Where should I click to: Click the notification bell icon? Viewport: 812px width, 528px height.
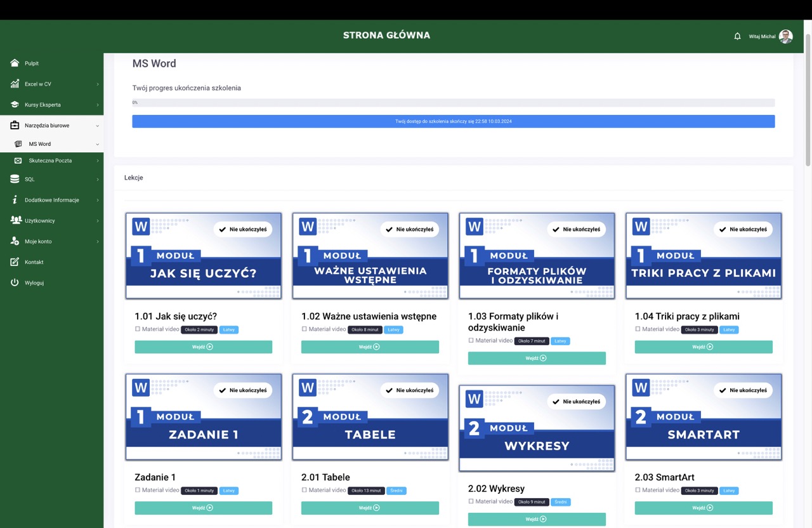point(737,36)
